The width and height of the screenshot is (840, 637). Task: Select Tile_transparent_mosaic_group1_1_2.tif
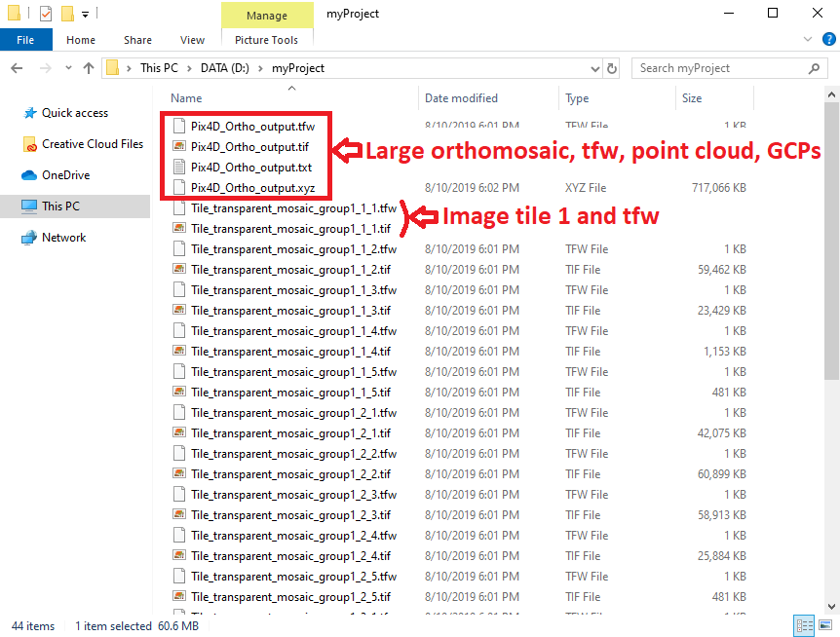(291, 270)
